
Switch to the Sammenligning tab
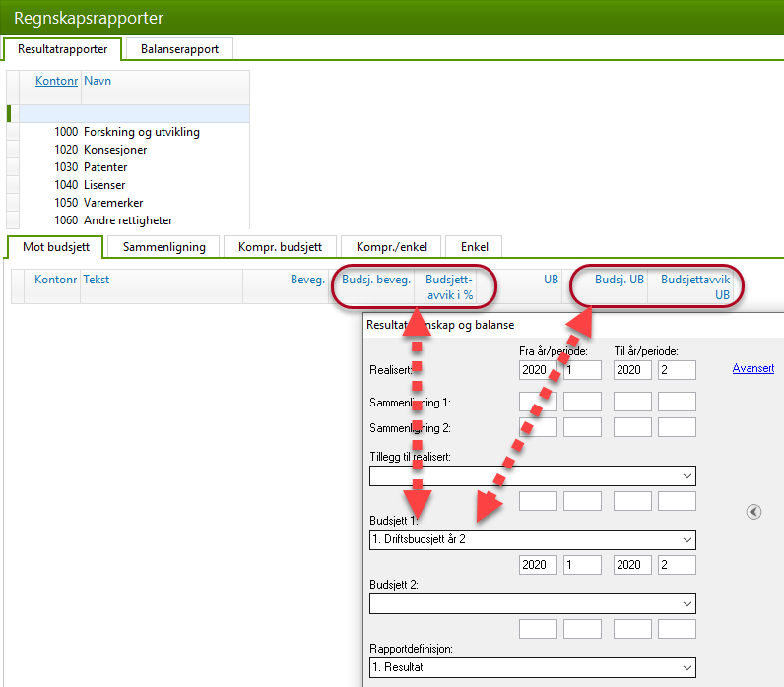coord(164,247)
